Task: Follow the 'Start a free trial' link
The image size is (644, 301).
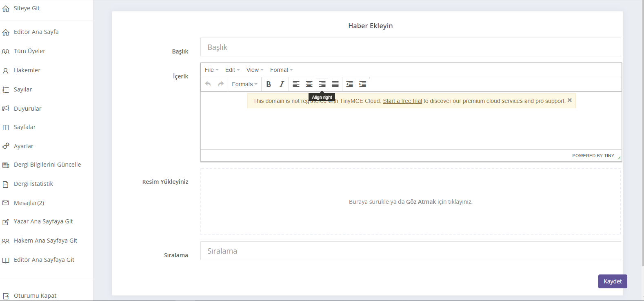Action: (402, 101)
